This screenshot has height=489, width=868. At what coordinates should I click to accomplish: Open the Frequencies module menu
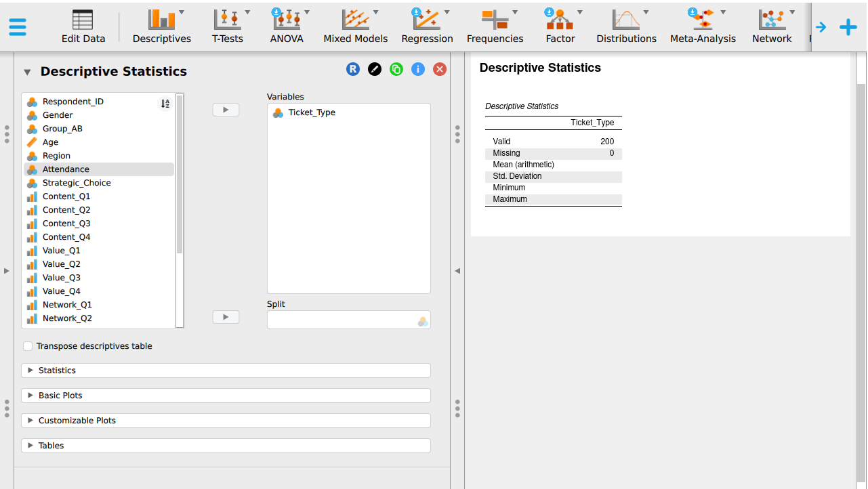point(495,27)
